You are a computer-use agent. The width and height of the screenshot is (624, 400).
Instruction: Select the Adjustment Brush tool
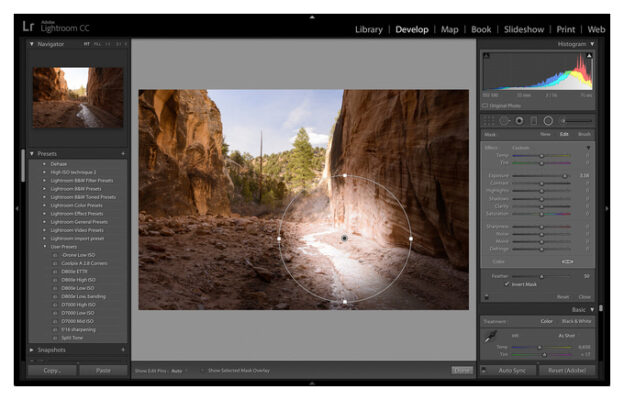(x=575, y=121)
